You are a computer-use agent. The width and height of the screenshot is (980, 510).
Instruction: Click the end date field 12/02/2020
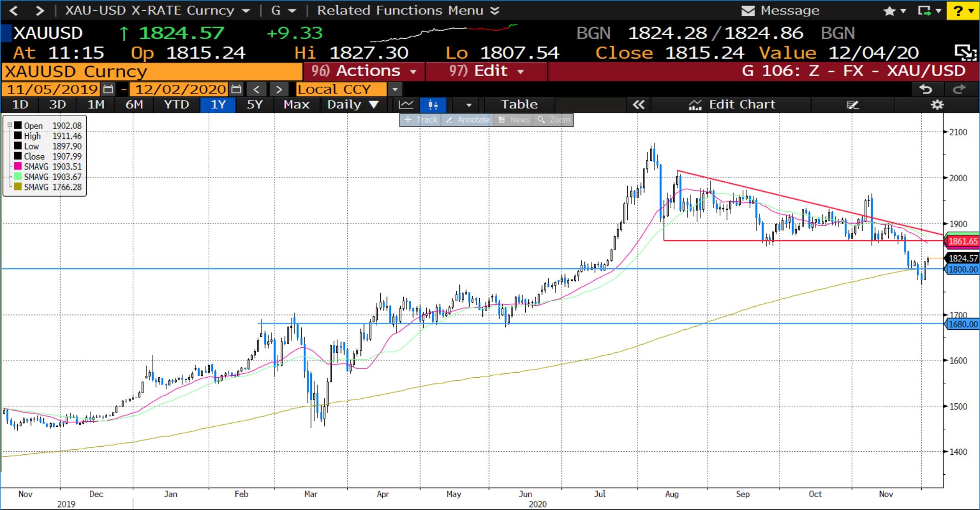coord(180,89)
